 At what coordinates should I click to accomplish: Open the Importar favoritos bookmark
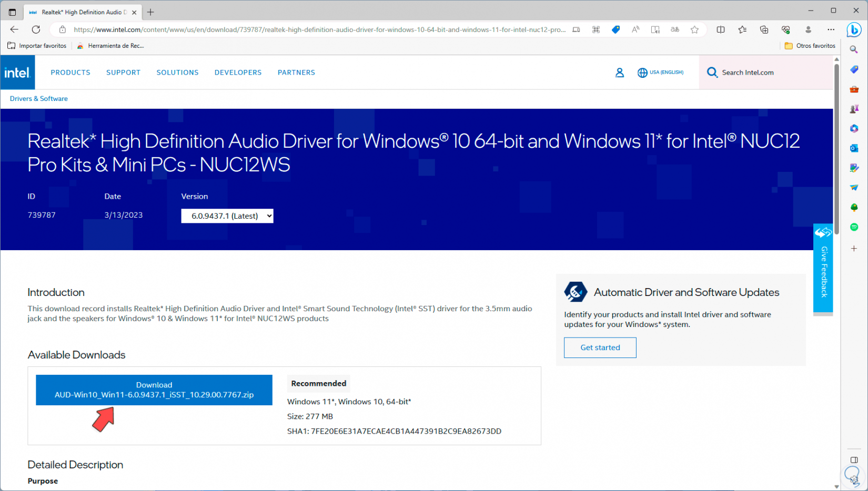pyautogui.click(x=37, y=46)
